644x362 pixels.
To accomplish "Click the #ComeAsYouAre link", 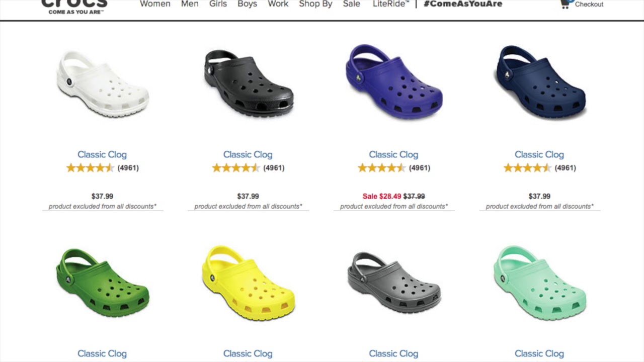I will click(463, 4).
